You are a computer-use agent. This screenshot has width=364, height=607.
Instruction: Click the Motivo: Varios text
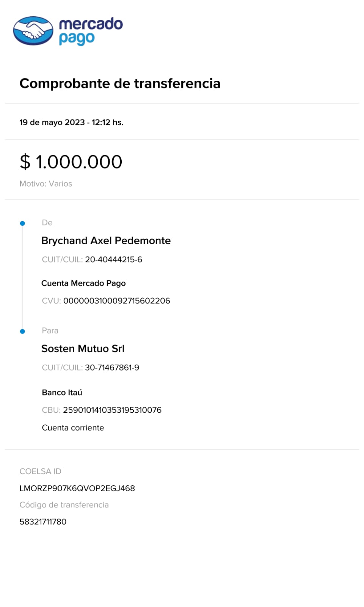coord(45,184)
